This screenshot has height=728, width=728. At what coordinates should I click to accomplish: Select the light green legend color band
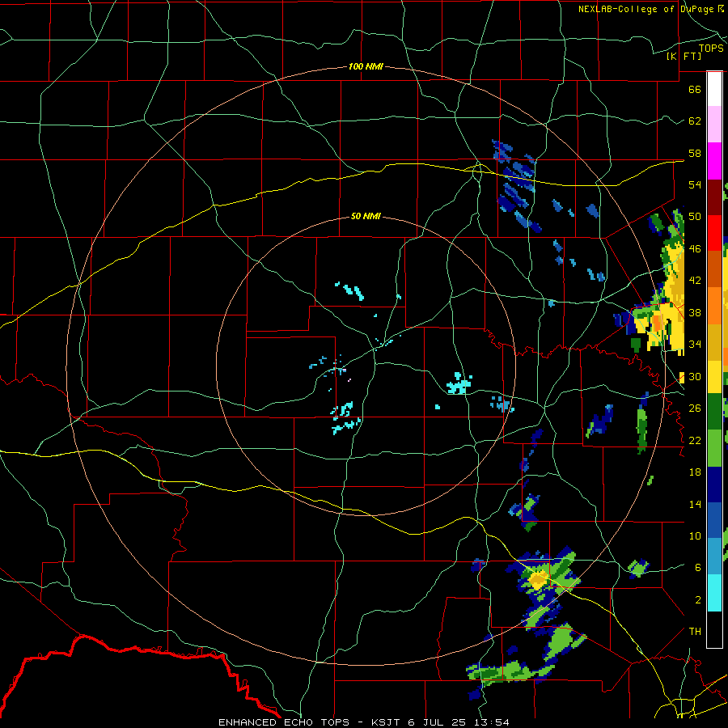point(714,448)
